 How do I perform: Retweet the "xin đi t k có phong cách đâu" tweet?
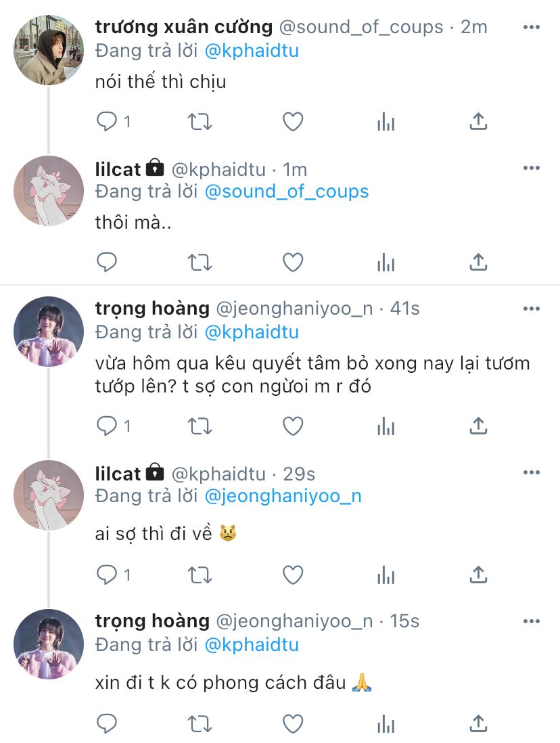[200, 724]
